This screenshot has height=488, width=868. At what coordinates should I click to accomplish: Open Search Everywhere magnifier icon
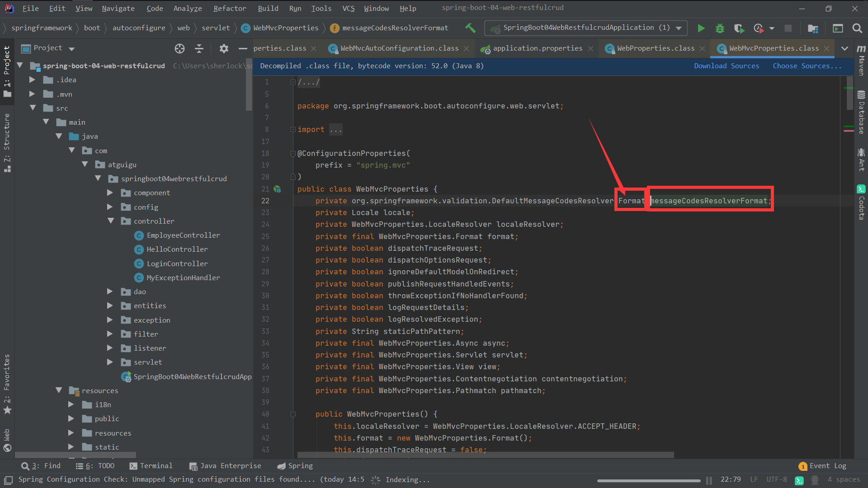[x=857, y=28]
